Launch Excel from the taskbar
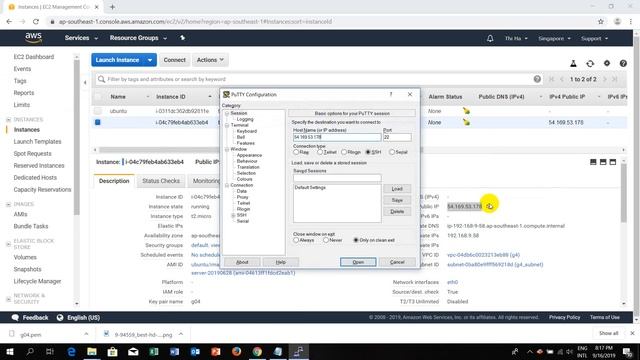 154,351
